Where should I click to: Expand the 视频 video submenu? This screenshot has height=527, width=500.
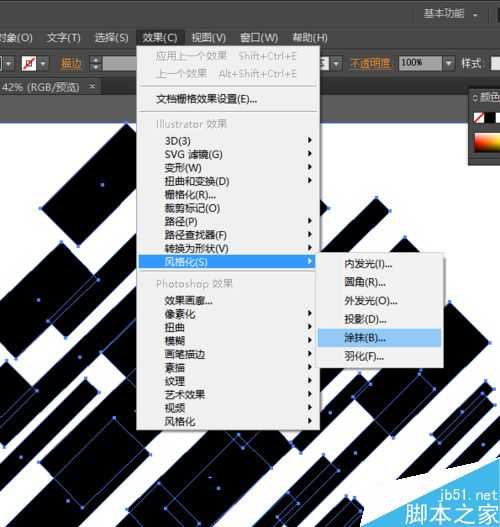[x=228, y=408]
